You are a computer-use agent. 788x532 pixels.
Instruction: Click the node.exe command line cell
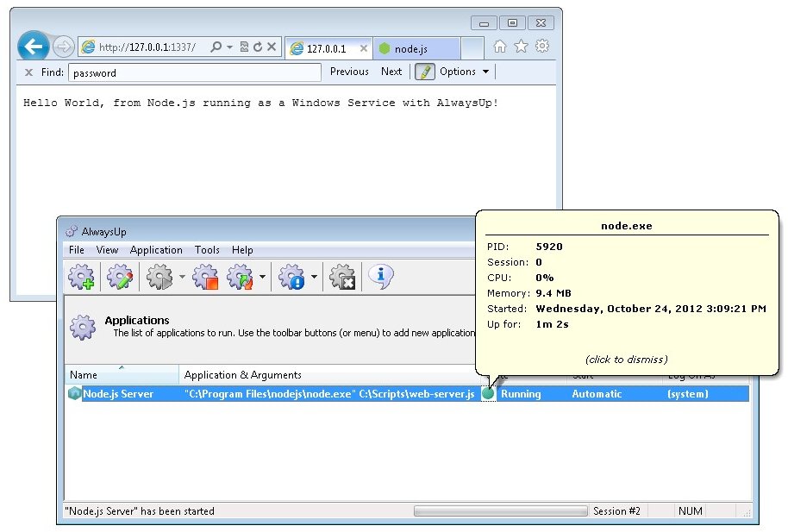[x=329, y=394]
